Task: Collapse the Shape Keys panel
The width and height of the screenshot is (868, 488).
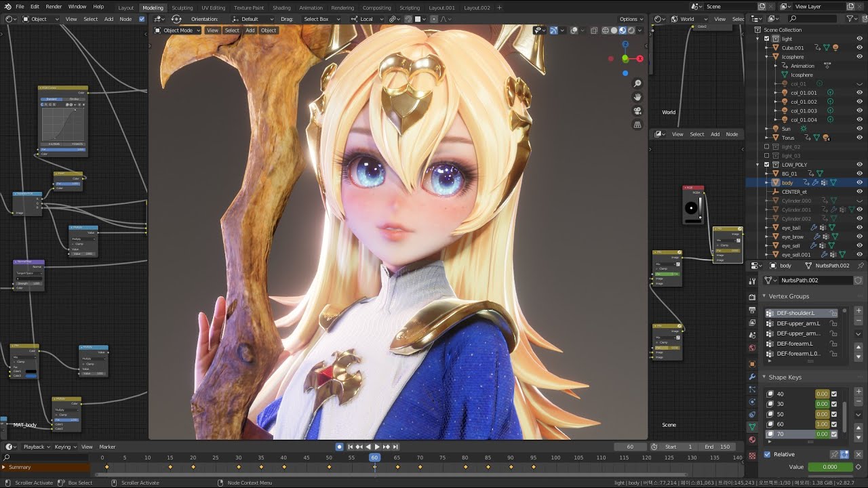Action: (x=764, y=377)
